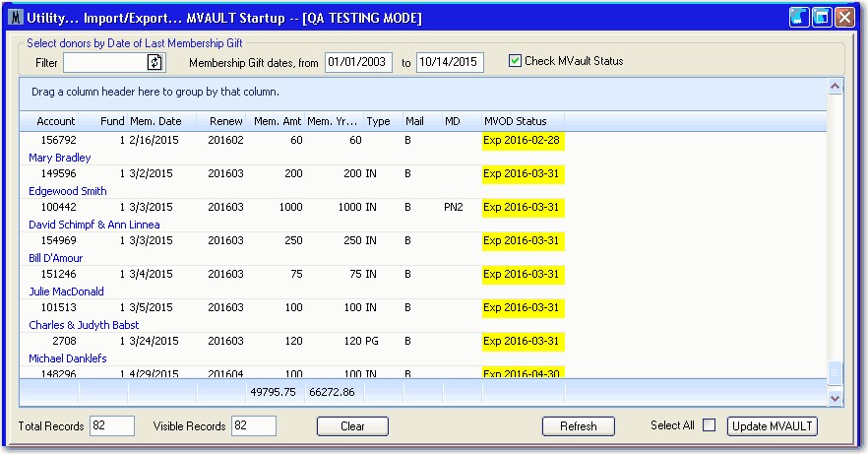Click the Refresh button

[x=579, y=426]
